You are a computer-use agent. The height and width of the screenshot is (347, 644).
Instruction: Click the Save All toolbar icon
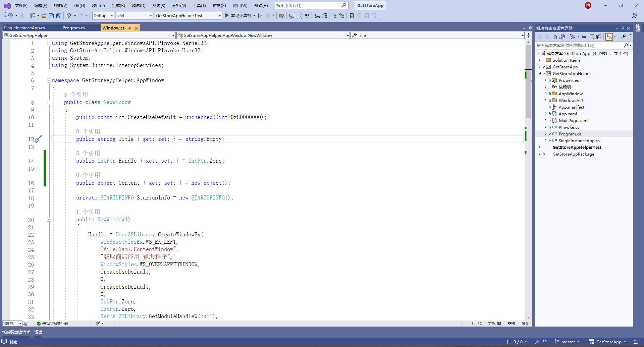pyautogui.click(x=58, y=15)
